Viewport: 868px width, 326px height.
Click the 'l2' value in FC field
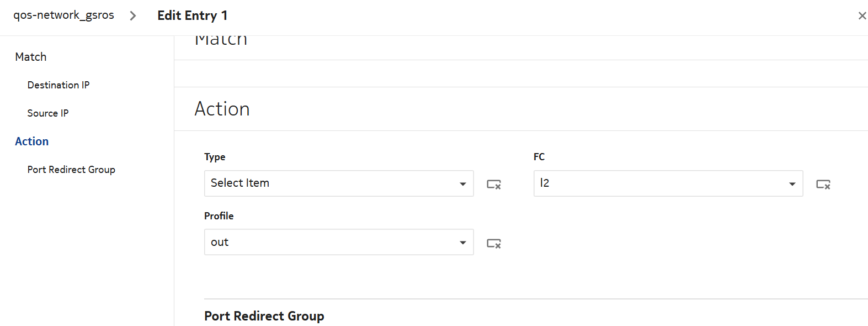545,183
